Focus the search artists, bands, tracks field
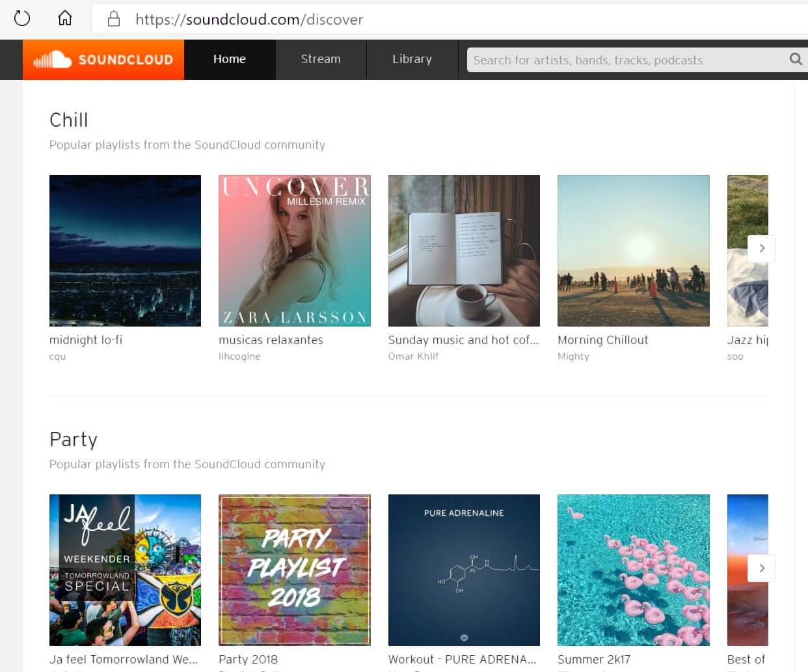 click(625, 60)
